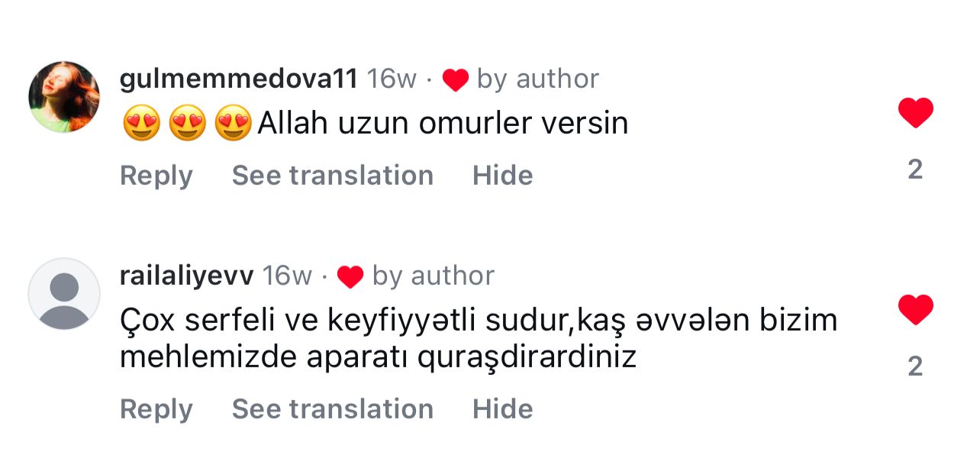Click the "Allah uzun omurler versin" comment text
The image size is (980, 468).
(x=443, y=124)
